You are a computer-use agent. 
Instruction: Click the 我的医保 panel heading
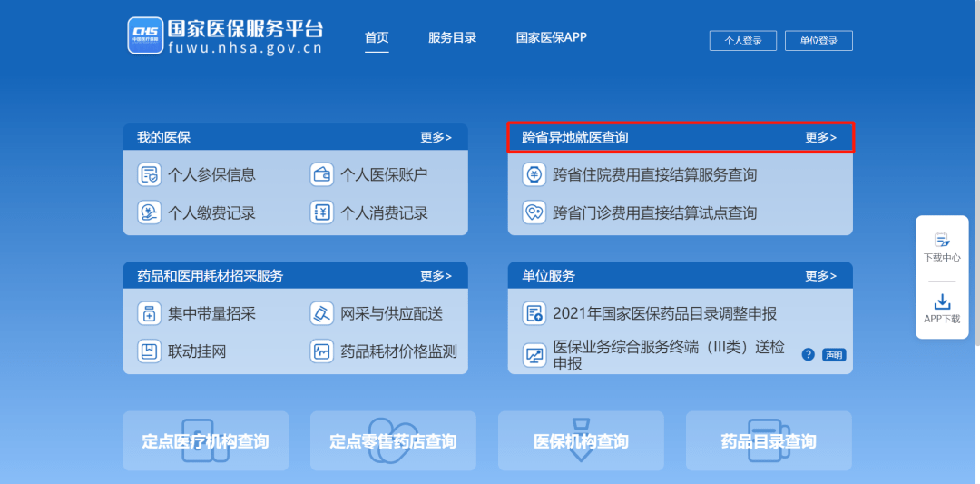tap(163, 137)
